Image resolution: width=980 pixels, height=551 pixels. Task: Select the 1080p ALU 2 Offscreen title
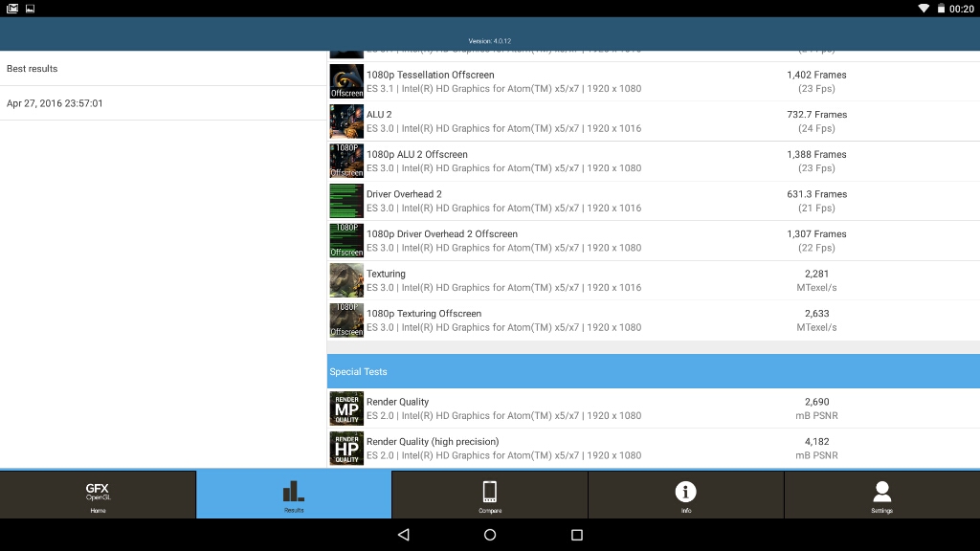pyautogui.click(x=417, y=154)
